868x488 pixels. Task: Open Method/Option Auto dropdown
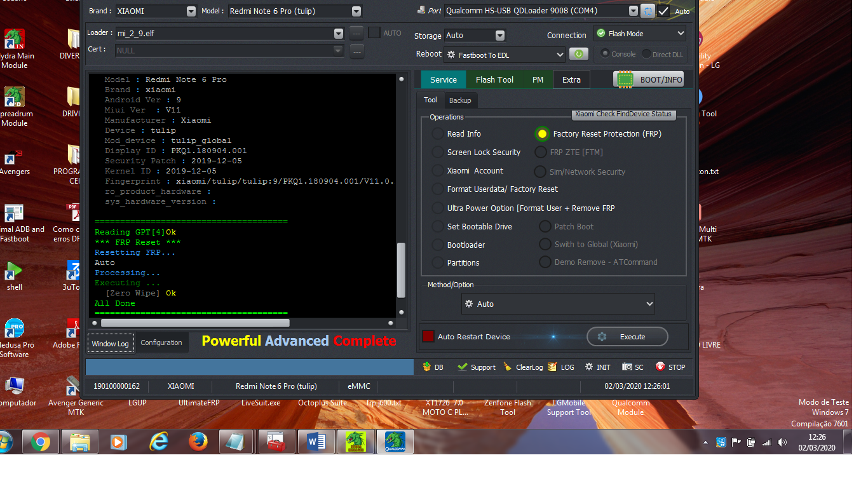click(x=558, y=304)
